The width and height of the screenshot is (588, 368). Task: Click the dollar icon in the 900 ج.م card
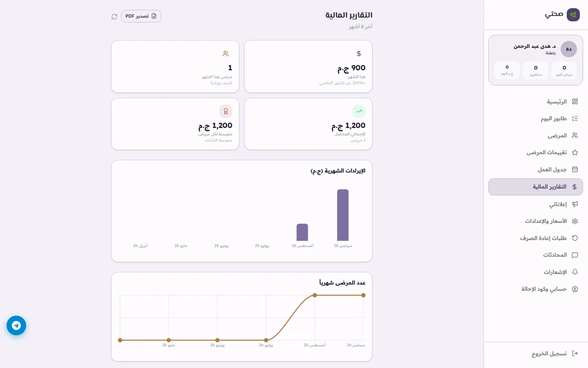tap(359, 54)
